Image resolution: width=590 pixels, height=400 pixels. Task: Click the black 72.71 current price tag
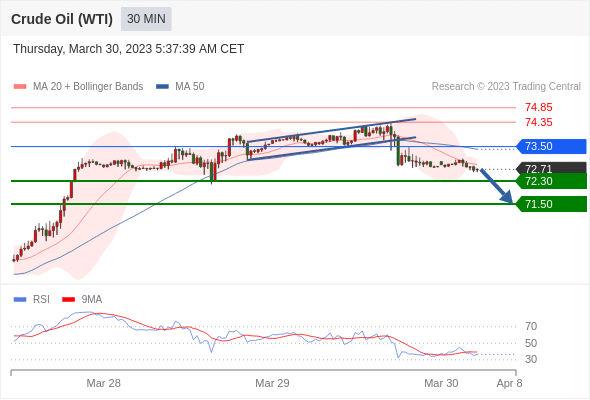[551, 168]
